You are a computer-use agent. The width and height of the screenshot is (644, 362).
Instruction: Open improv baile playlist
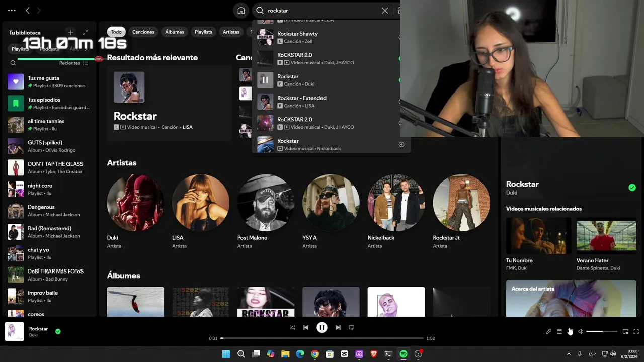click(49, 297)
